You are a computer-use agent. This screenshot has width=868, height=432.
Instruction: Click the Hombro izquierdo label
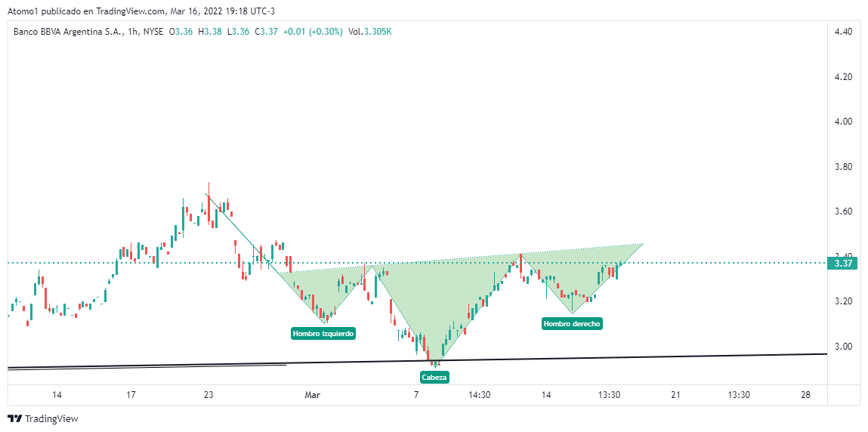323,334
